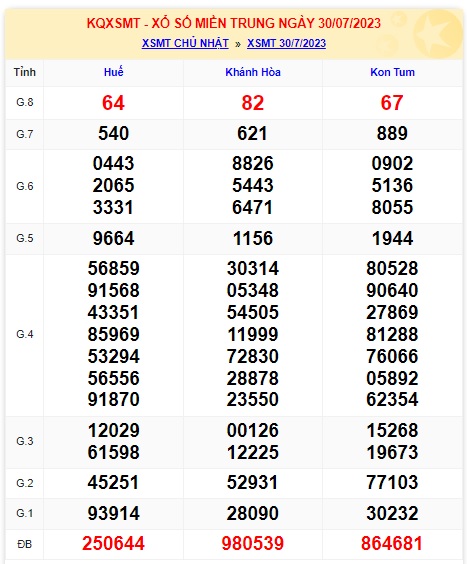The width and height of the screenshot is (467, 564).
Task: Click Huế G.1 number 93914
Action: coord(113,513)
